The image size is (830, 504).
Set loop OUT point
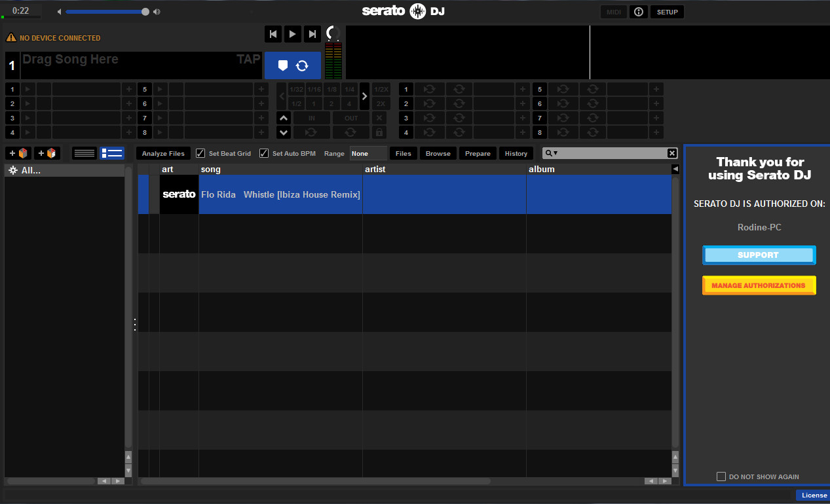[x=351, y=118]
